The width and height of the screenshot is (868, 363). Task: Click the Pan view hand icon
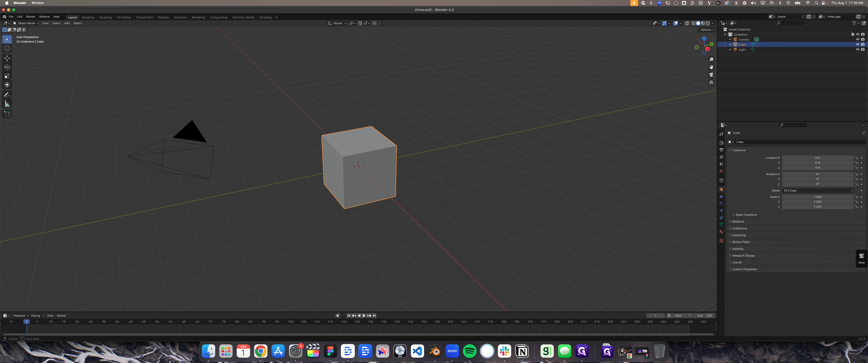(711, 67)
